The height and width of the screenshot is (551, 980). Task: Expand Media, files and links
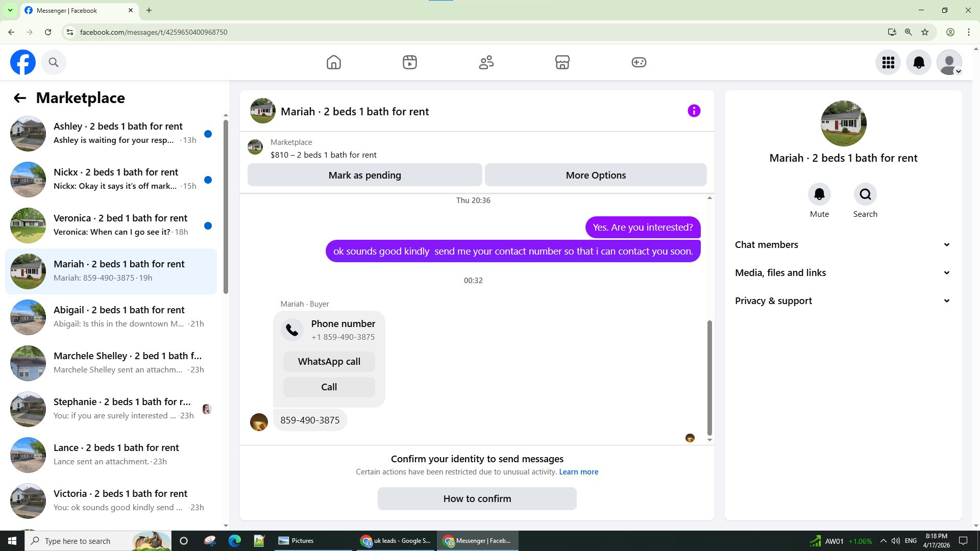tap(843, 273)
